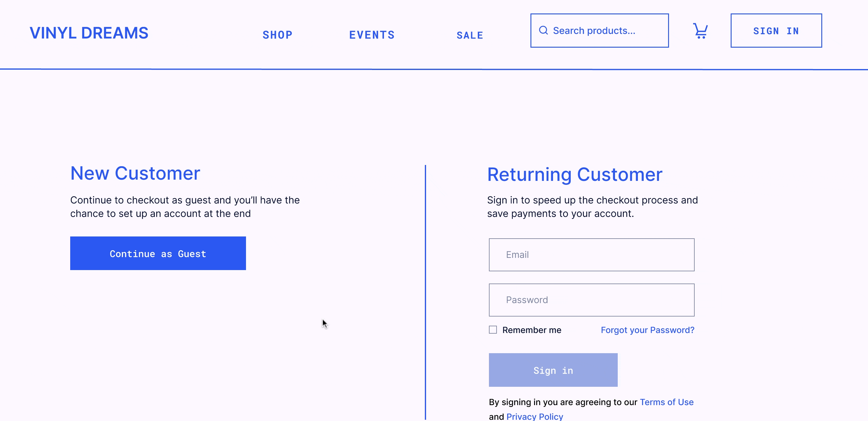Viewport: 868px width, 421px height.
Task: Click the New Customer heading
Action: coord(135,174)
